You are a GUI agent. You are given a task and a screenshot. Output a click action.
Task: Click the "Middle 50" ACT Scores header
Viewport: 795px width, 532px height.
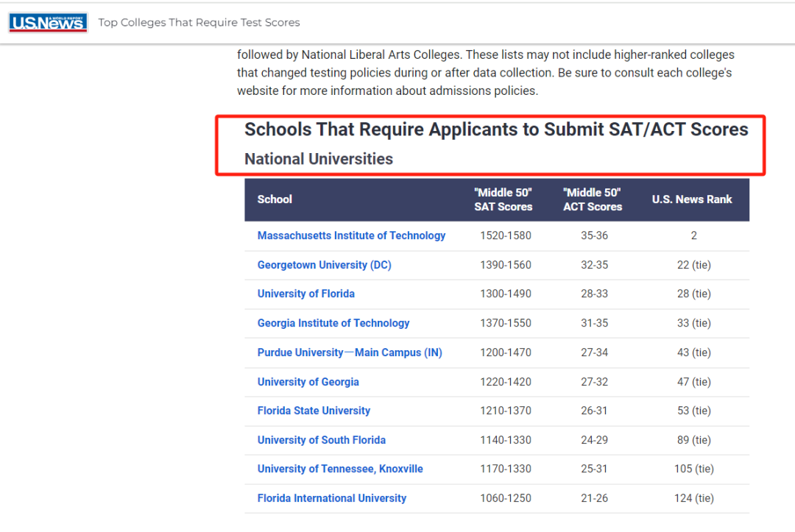click(593, 199)
